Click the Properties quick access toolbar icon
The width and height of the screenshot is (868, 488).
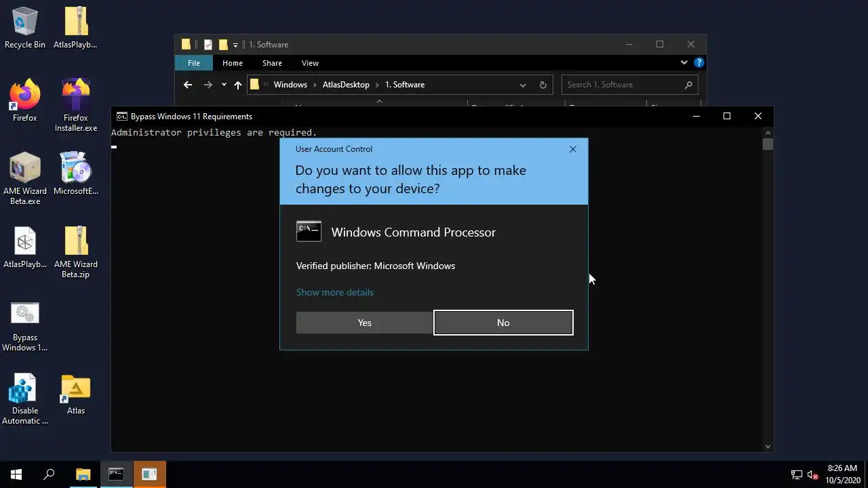click(x=208, y=45)
